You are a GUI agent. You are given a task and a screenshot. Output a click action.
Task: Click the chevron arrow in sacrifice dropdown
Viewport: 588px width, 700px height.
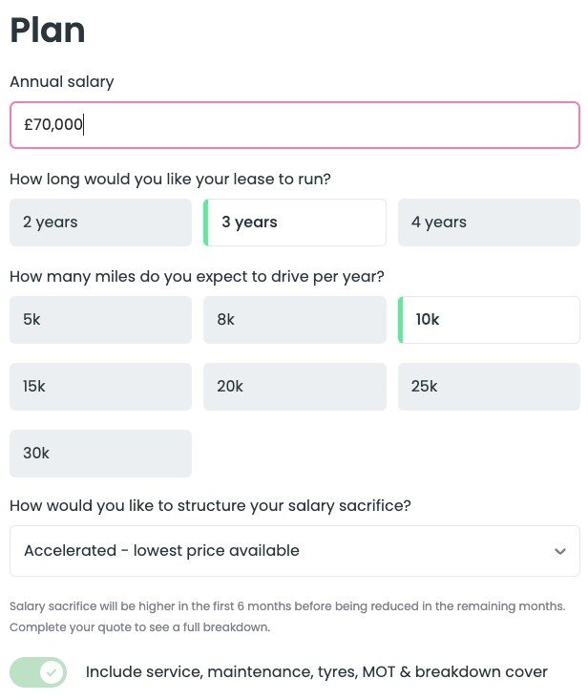560,551
